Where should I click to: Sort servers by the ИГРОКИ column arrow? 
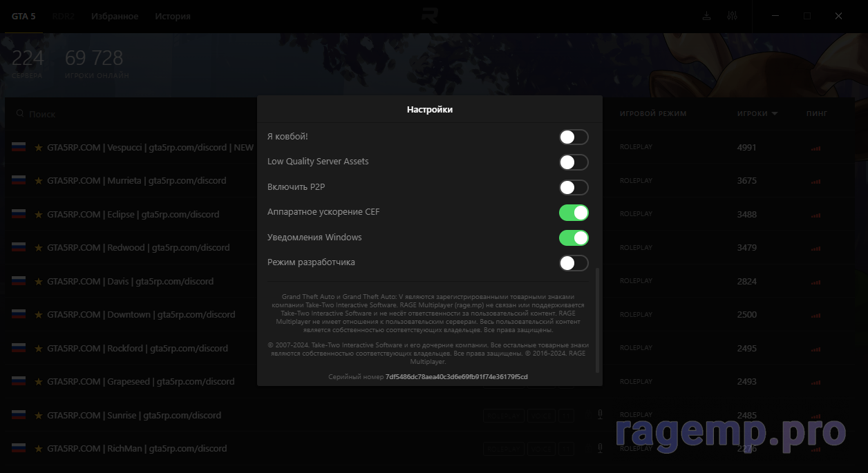pos(775,114)
